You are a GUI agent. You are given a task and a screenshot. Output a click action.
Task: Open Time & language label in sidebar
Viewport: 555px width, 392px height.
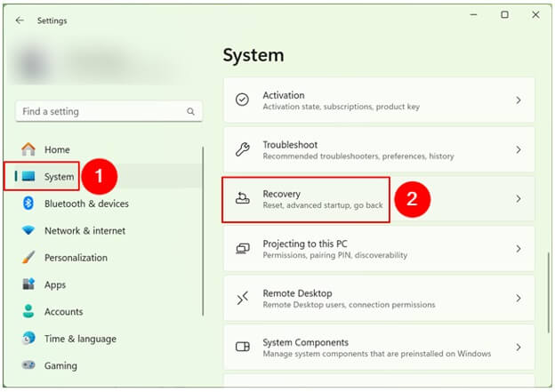tap(80, 339)
